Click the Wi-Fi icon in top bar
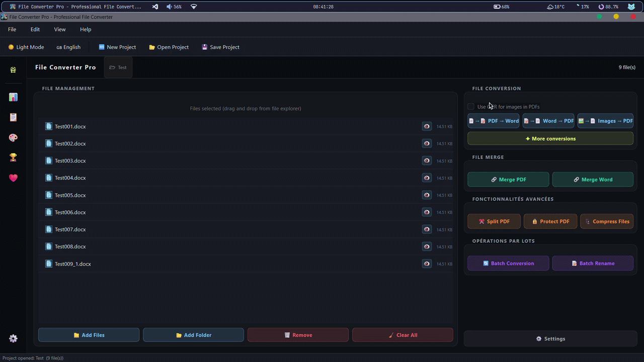This screenshot has width=644, height=362. [194, 7]
